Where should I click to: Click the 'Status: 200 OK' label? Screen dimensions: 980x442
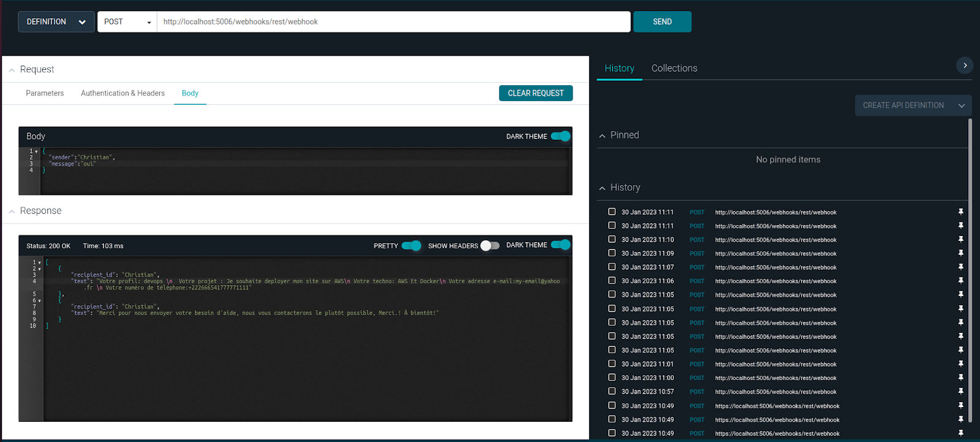click(48, 246)
